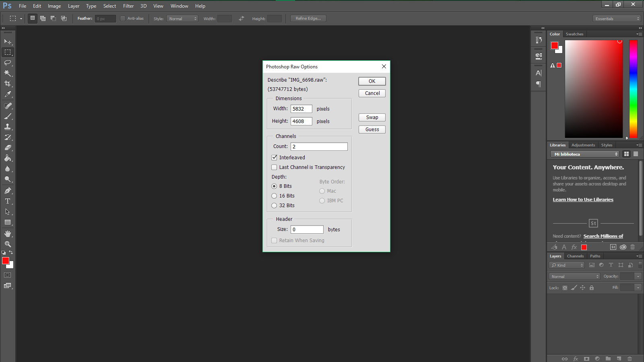This screenshot has width=644, height=362.
Task: Select the Rectangular Marquee tool
Action: pos(8,52)
